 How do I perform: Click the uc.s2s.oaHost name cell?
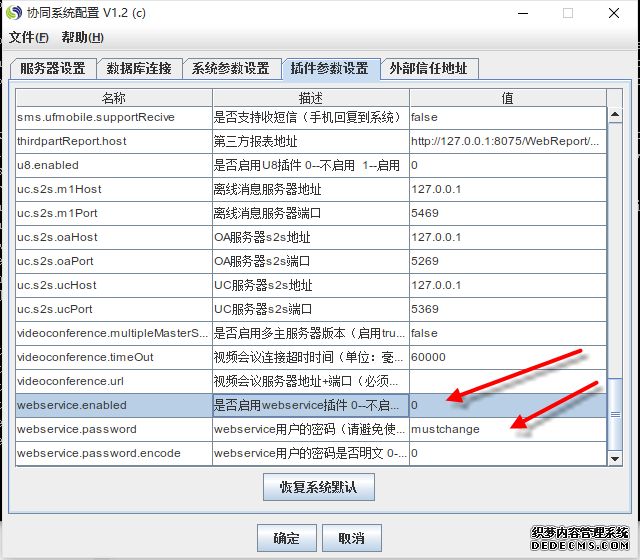(x=114, y=238)
